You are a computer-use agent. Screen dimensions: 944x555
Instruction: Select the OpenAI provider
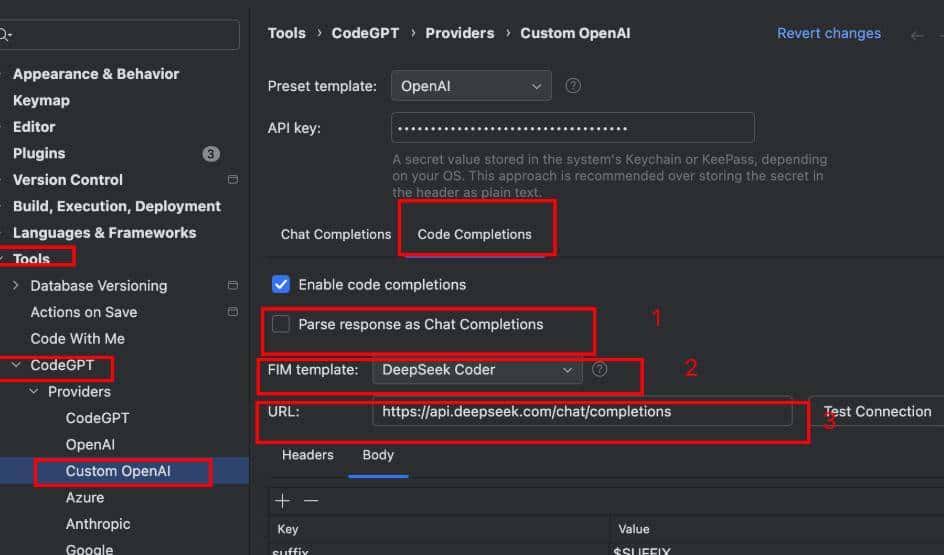click(x=90, y=444)
